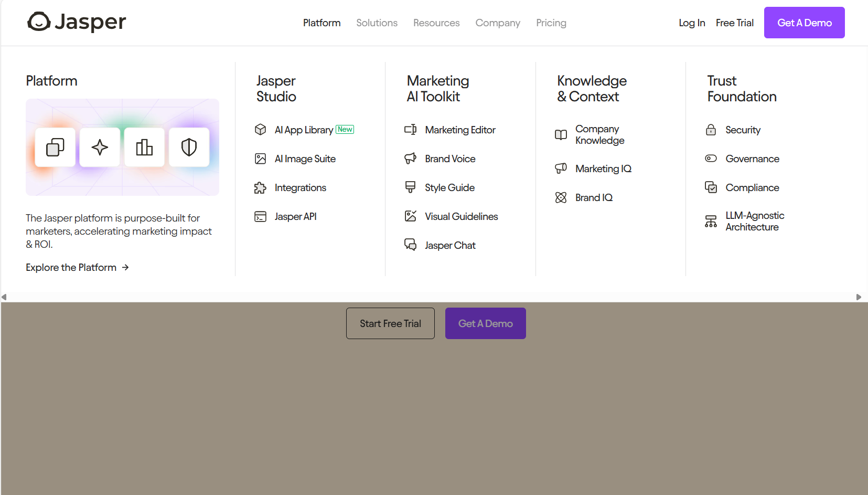Viewport: 868px width, 495px height.
Task: Open the Marketing IQ link
Action: coord(603,168)
